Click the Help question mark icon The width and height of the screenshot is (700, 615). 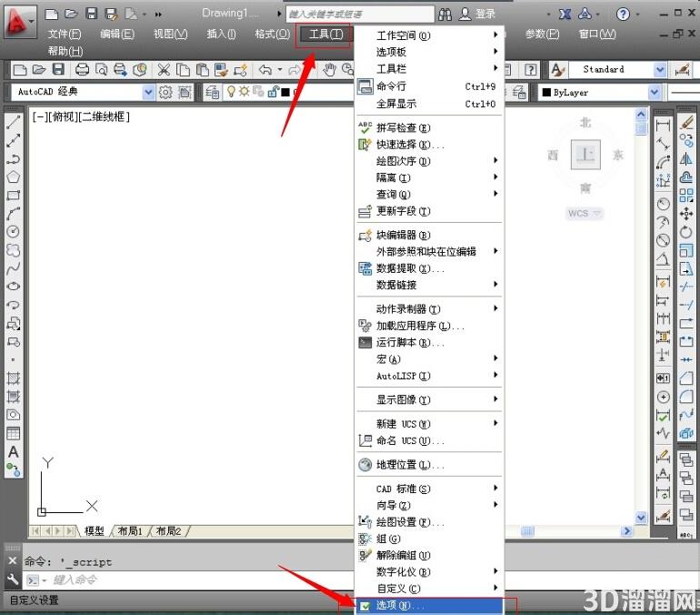click(623, 15)
